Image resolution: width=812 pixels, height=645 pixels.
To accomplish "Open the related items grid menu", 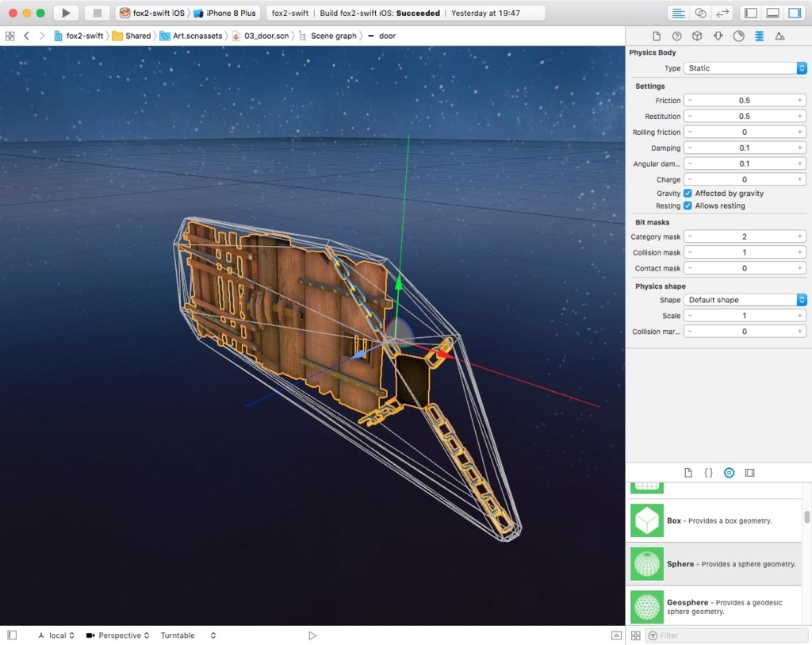I will pos(10,36).
